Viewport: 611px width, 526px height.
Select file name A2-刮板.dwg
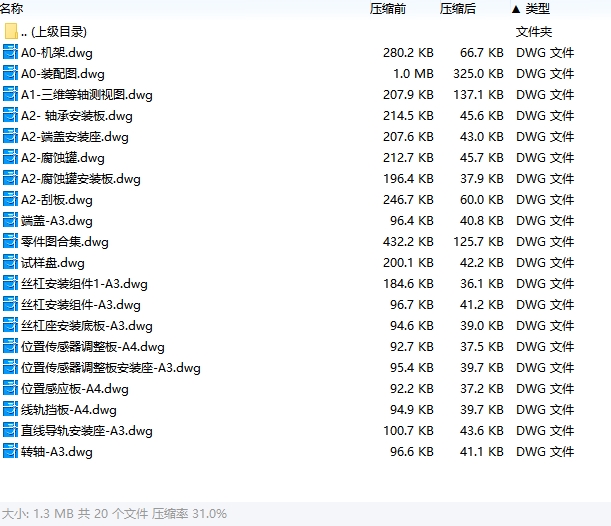point(57,200)
